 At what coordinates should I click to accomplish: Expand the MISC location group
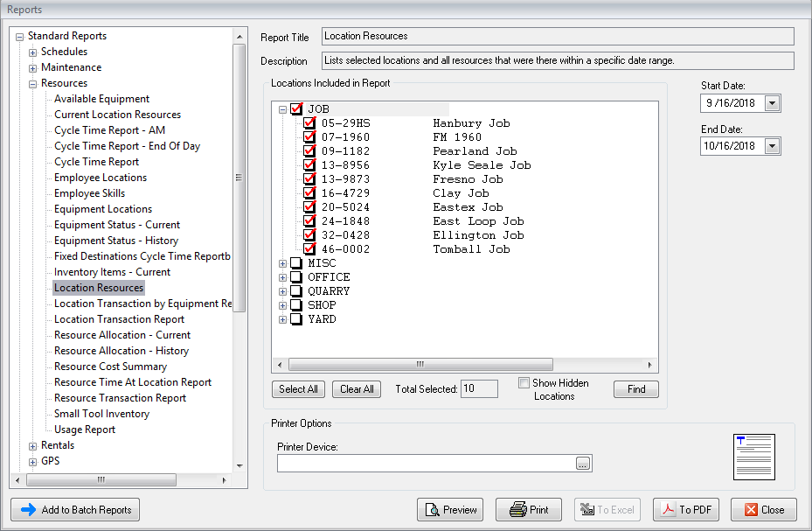(x=282, y=263)
